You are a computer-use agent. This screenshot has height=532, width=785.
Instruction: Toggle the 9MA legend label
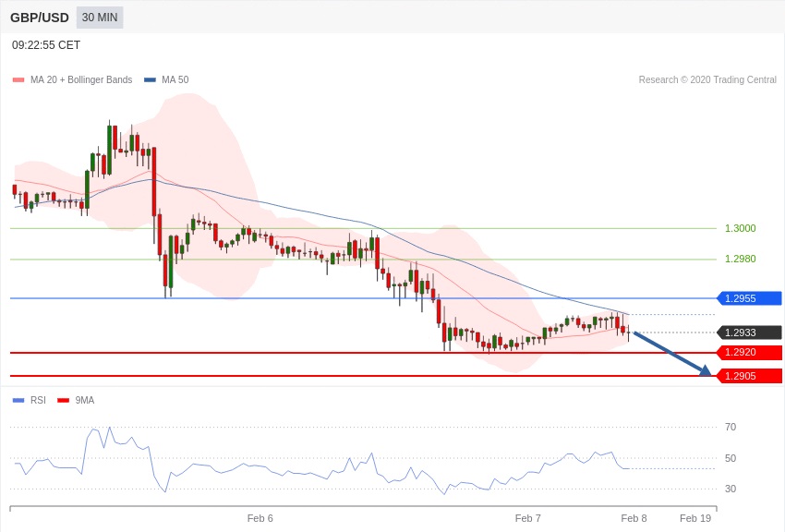pos(85,401)
